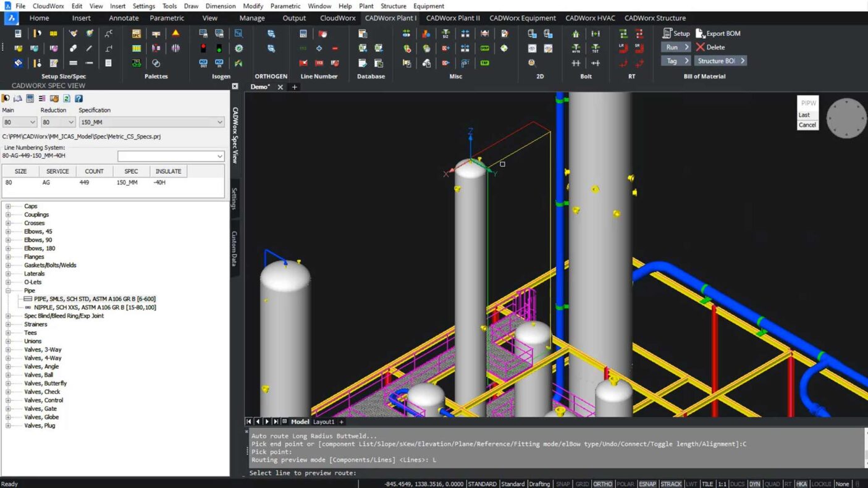Viewport: 868px width, 488px height.
Task: Switch to the Layout1 tab
Action: pyautogui.click(x=324, y=422)
